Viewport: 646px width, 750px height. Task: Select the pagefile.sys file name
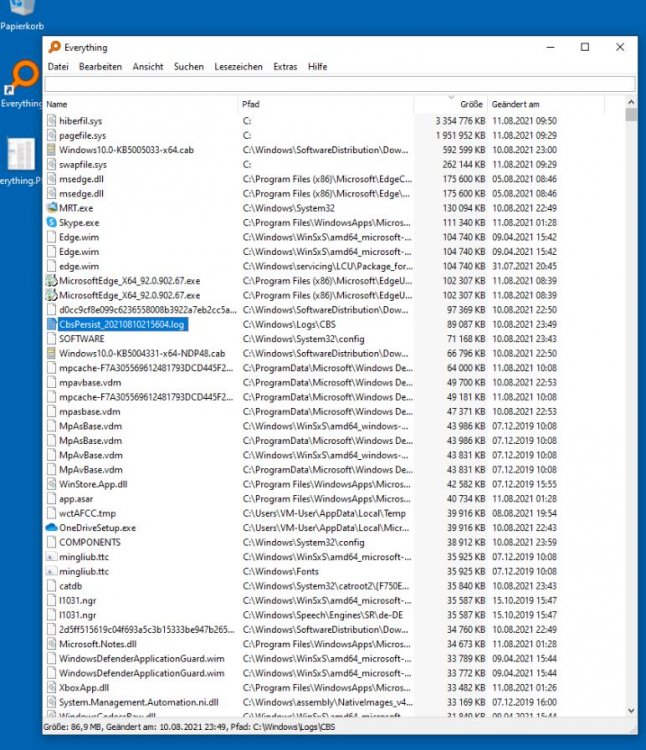pyautogui.click(x=82, y=135)
